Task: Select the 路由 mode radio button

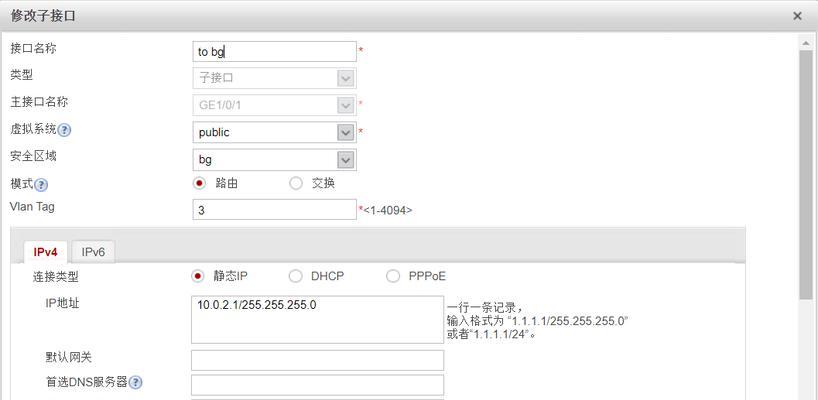Action: pos(198,184)
